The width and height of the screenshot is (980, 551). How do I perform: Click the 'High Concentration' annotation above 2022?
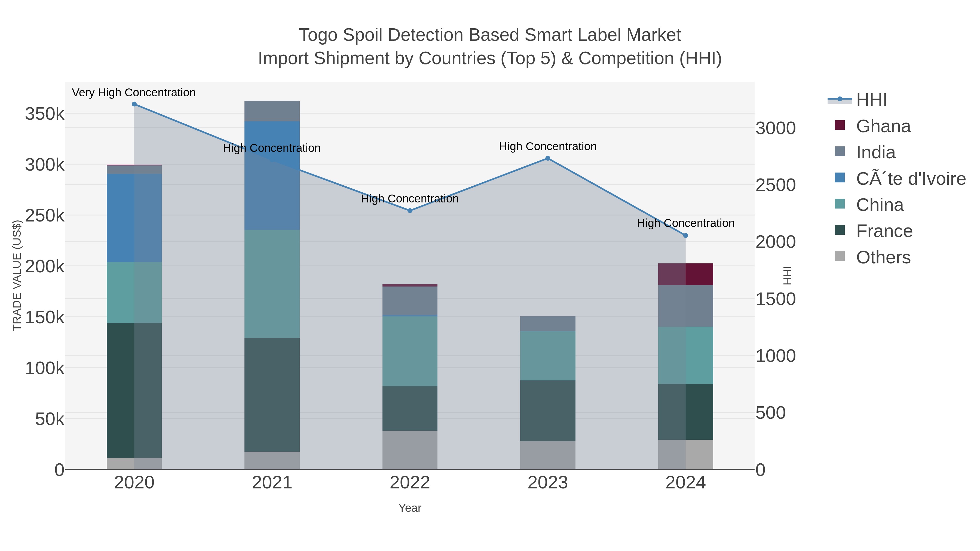tap(410, 199)
